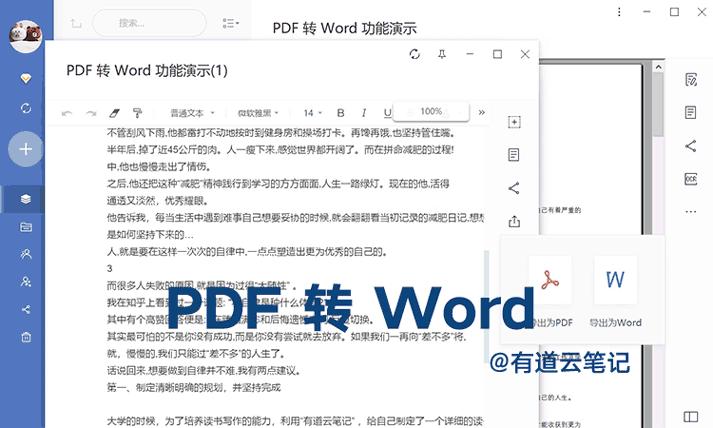Click the insert plus-box icon in note window
The image size is (713, 428).
pos(514,122)
